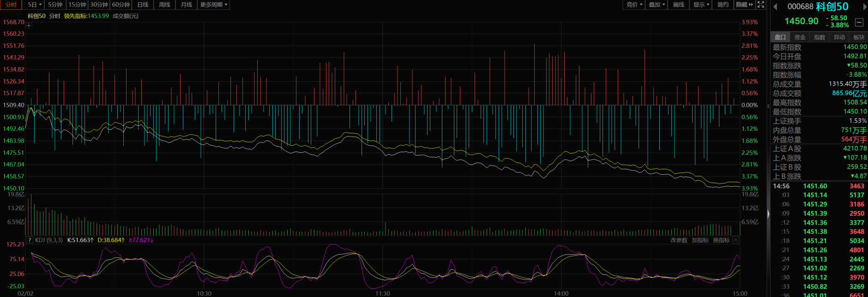The width and height of the screenshot is (868, 297).
Task: Click the fullscreen expand icon
Action: [x=761, y=5]
